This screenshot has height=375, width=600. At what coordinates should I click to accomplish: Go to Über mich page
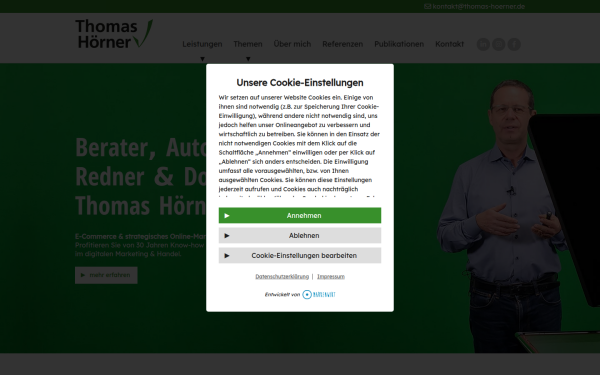coord(292,44)
